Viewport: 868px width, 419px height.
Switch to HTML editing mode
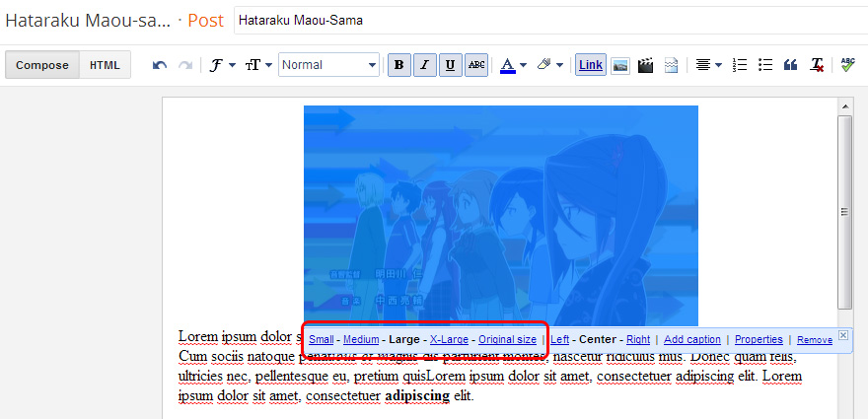tap(106, 65)
